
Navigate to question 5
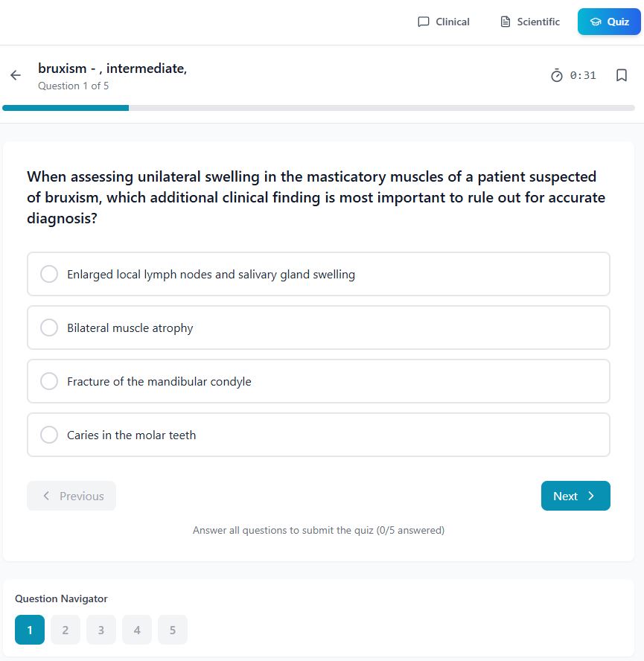click(x=173, y=630)
